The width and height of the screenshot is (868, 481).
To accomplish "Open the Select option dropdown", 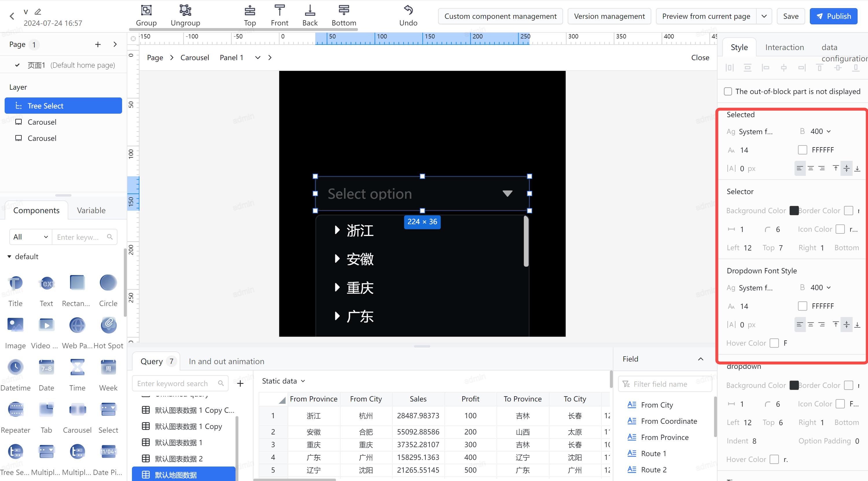I will click(422, 194).
